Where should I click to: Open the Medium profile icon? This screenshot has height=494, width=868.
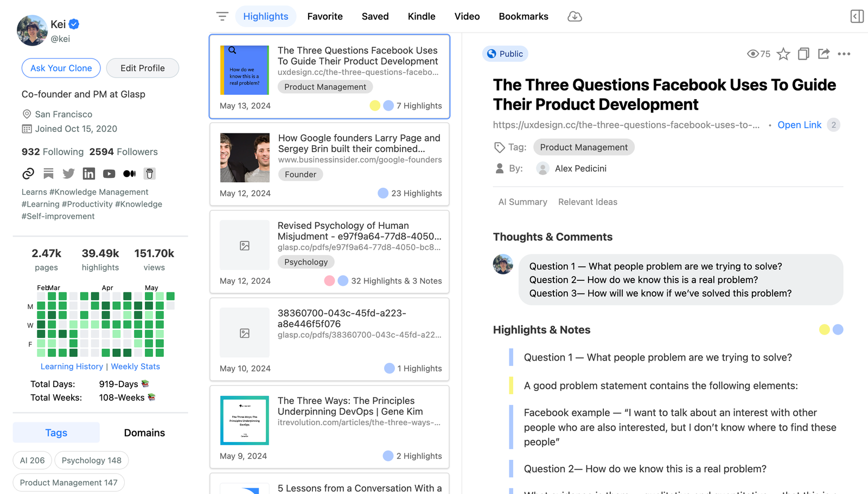tap(129, 174)
